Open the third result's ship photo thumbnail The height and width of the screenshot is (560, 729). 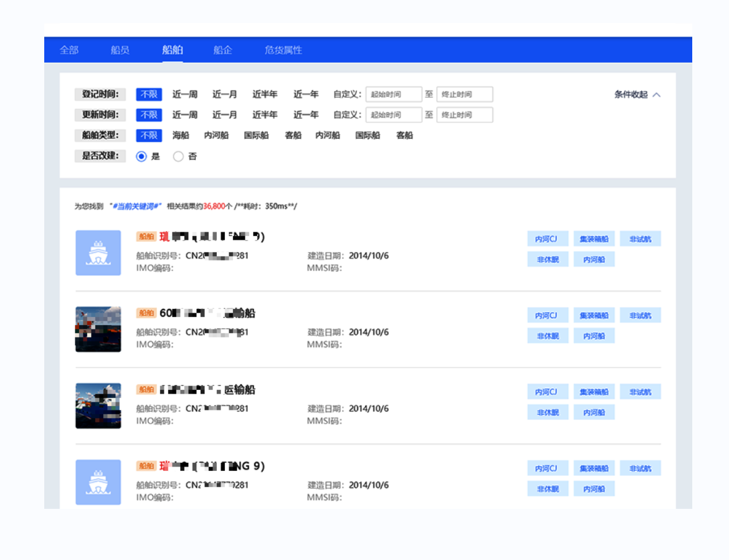98,406
